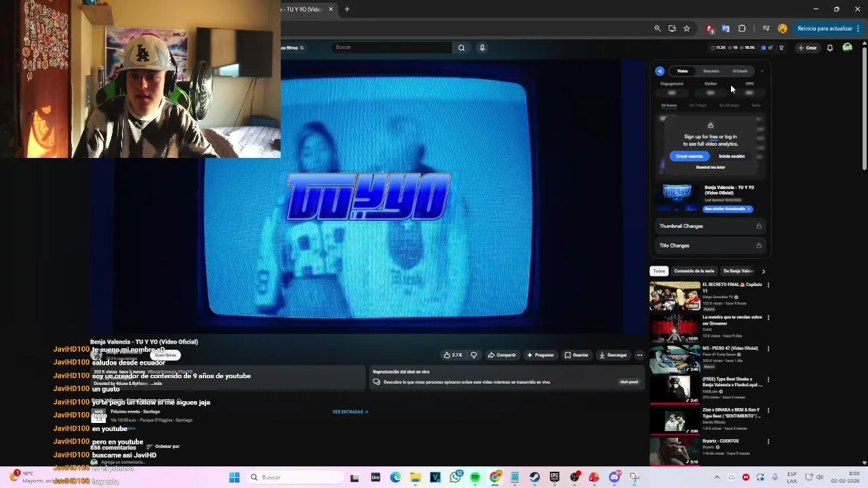
Task: Click the Descargar button
Action: [613, 355]
